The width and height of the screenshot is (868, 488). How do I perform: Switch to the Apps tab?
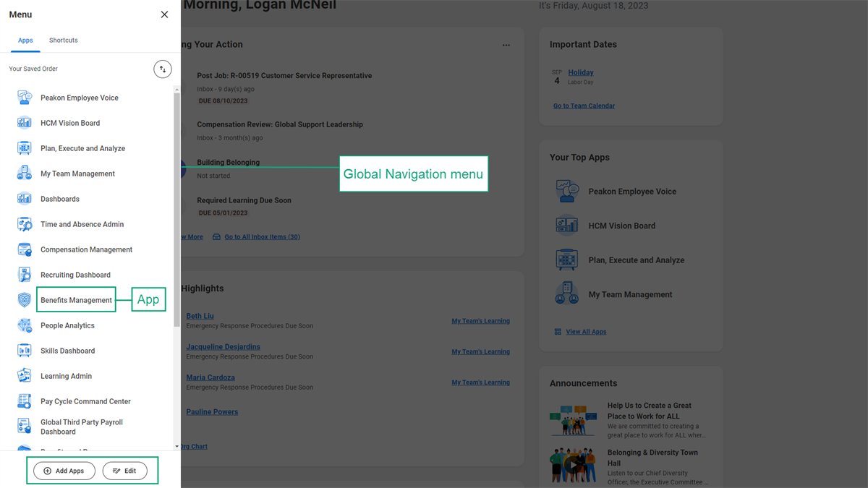[25, 40]
